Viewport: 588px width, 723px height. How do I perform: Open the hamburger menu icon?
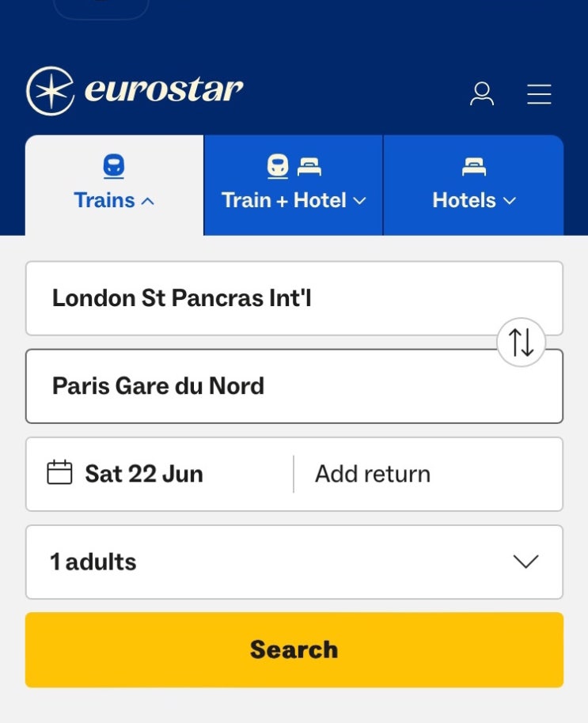tap(539, 95)
